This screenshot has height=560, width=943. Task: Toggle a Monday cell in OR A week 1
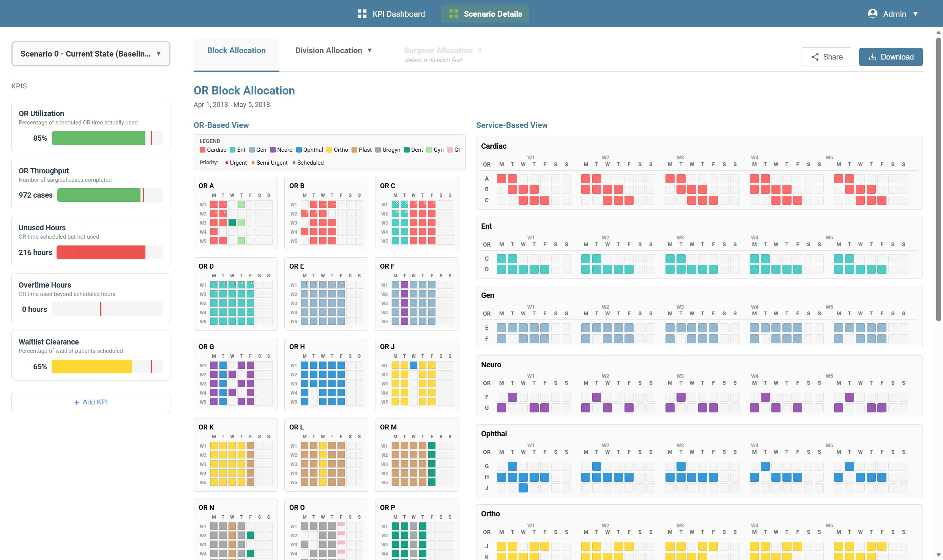[x=213, y=204]
